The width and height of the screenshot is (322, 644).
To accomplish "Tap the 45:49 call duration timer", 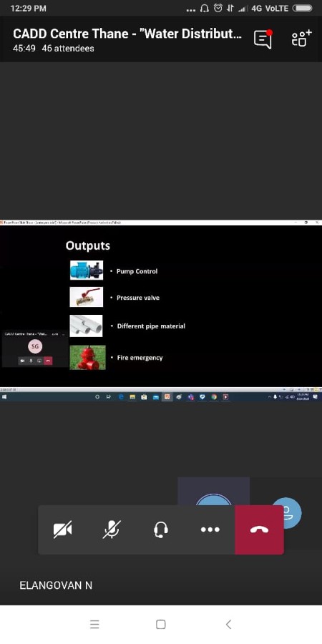I will click(x=24, y=49).
